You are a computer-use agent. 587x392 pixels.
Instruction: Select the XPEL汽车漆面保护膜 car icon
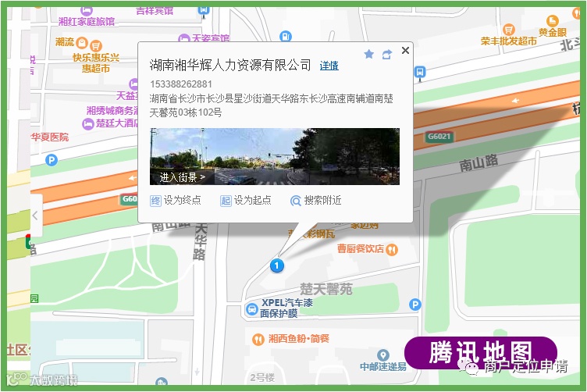point(252,309)
